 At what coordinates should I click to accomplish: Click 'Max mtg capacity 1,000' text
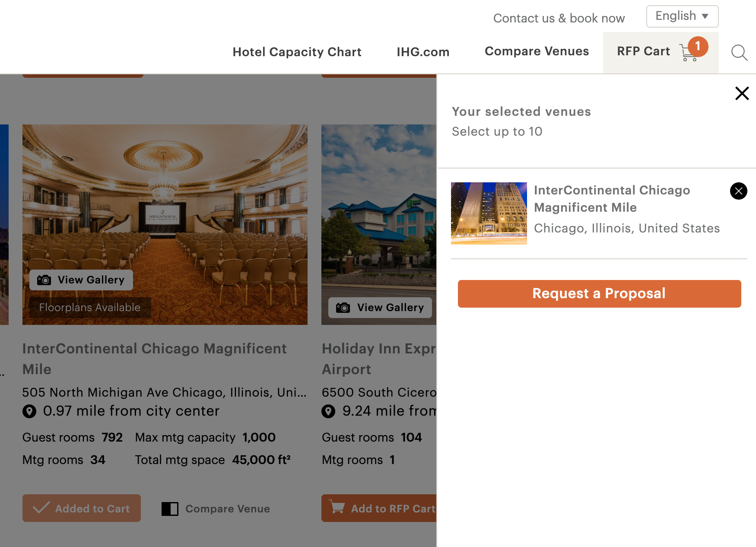[205, 437]
